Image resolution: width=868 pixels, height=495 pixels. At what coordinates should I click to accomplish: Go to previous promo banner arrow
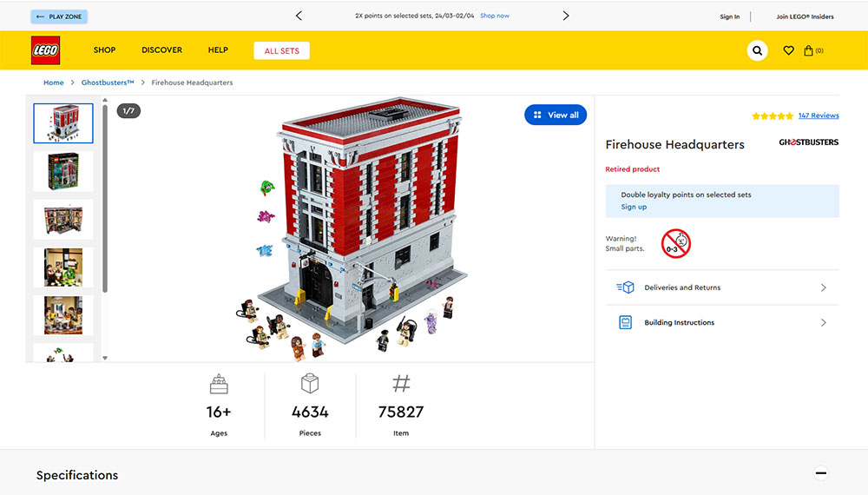(299, 16)
